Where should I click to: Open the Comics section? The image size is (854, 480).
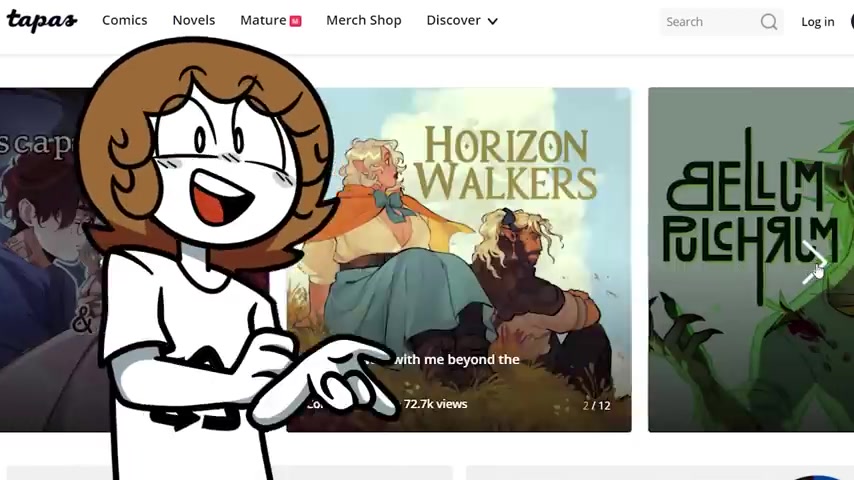125,20
